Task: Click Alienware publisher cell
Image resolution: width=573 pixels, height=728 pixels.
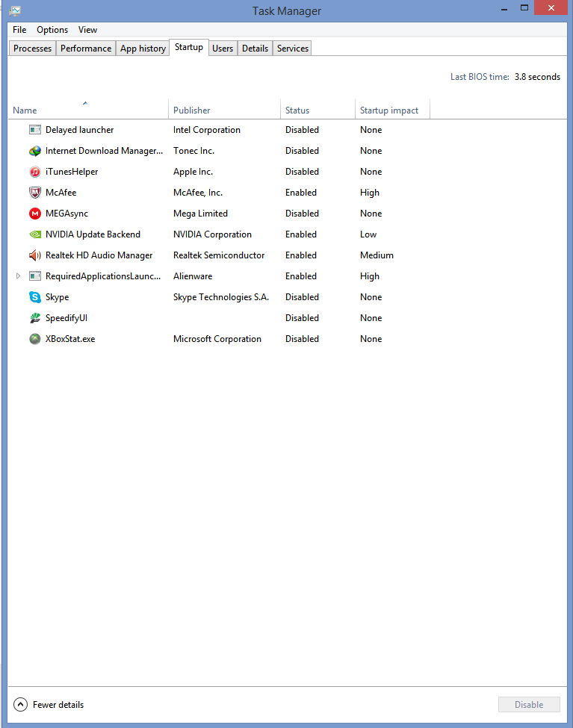Action: pyautogui.click(x=193, y=276)
